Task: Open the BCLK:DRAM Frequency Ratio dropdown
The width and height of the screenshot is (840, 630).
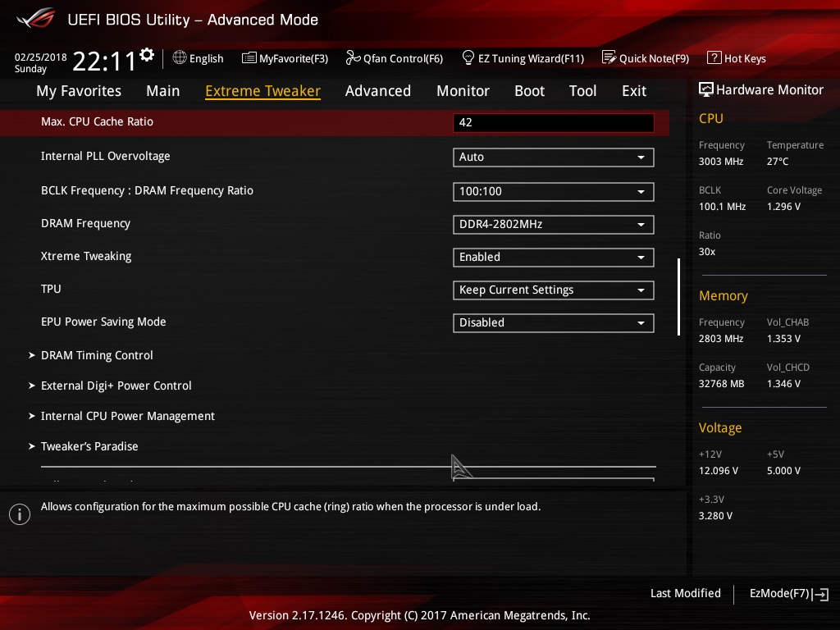Action: pos(554,191)
